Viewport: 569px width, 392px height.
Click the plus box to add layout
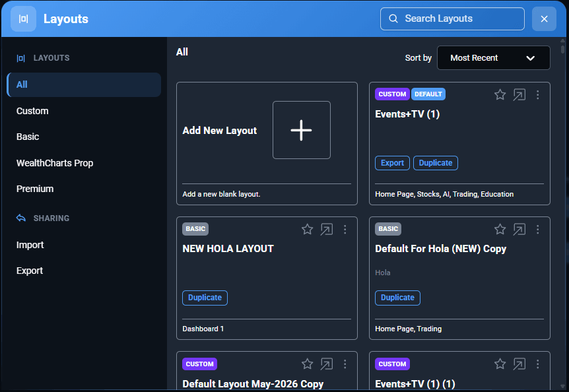pos(302,130)
